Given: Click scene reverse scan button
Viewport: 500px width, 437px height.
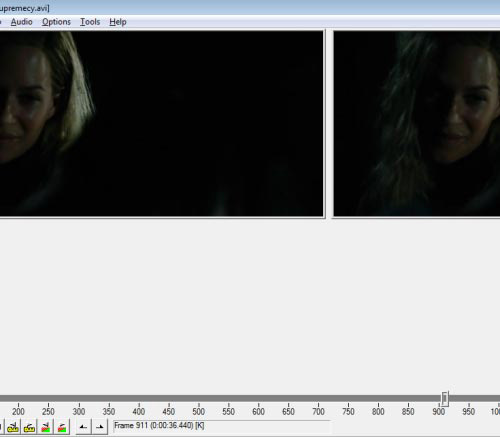Looking at the screenshot, I should click(46, 427).
